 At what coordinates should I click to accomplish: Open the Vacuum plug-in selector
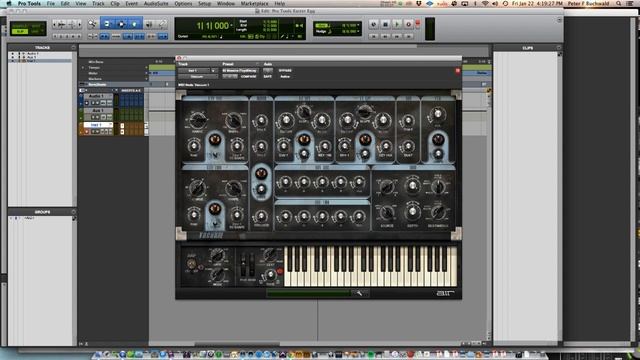click(x=198, y=76)
